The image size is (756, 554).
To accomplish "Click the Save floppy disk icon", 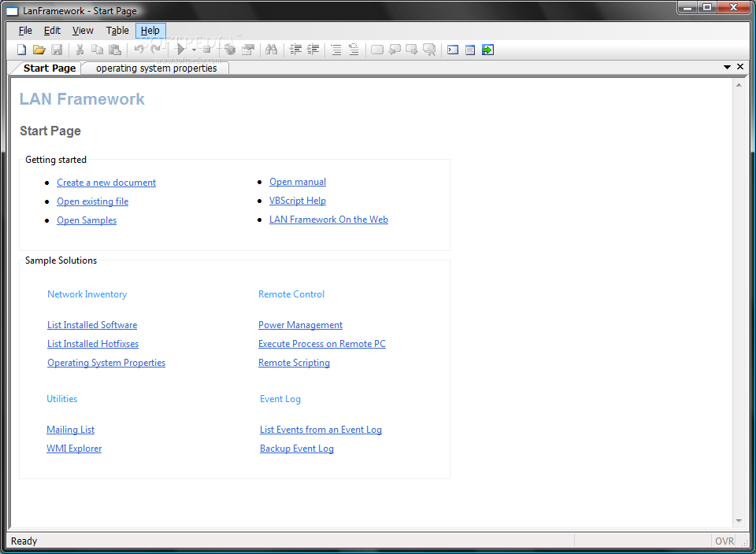I will click(x=57, y=50).
